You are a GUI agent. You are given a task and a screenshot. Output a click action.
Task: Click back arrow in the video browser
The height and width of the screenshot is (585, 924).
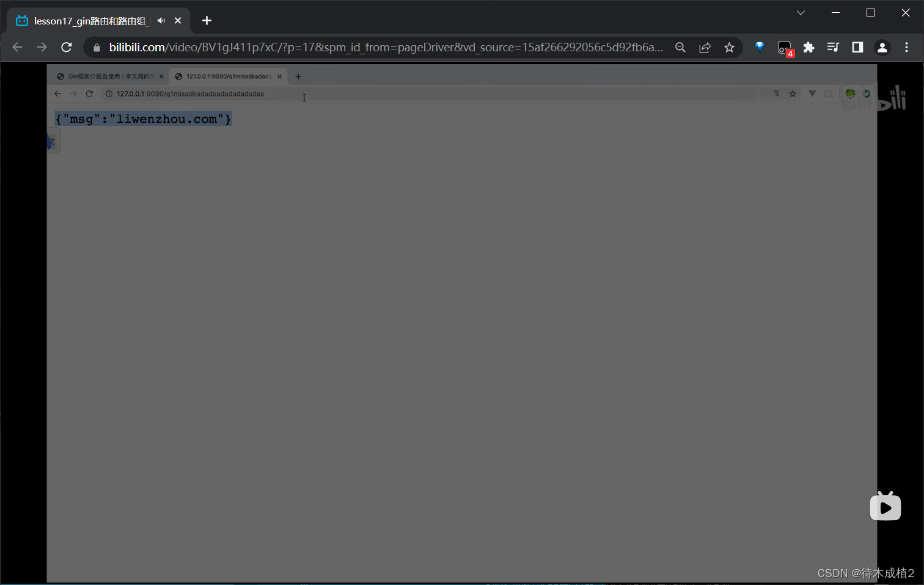[57, 93]
